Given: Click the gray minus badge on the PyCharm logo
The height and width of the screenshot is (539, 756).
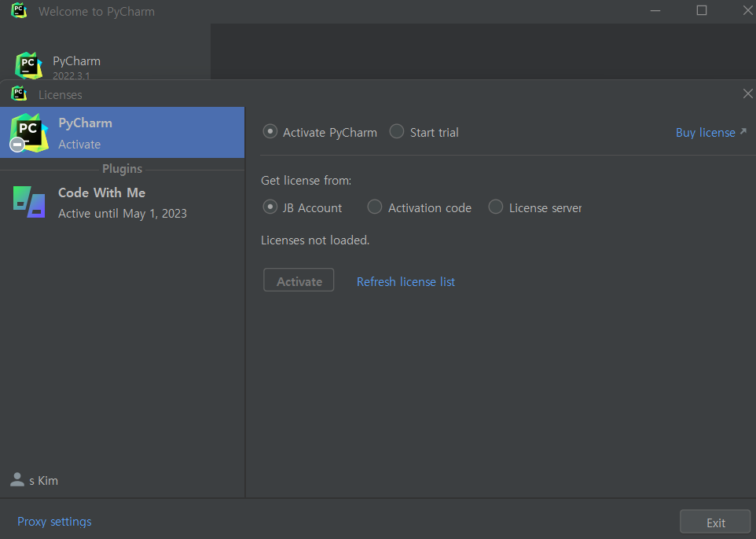Looking at the screenshot, I should [x=17, y=145].
